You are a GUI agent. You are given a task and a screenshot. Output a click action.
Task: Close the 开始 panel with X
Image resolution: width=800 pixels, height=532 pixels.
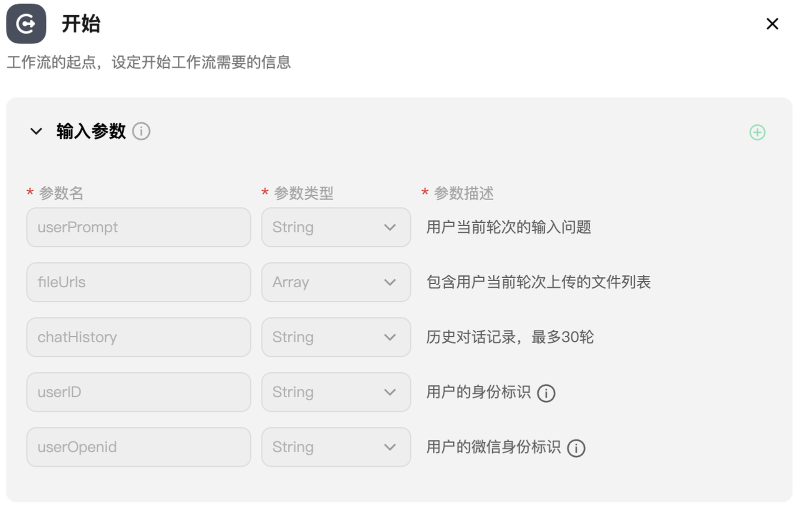[x=772, y=23]
